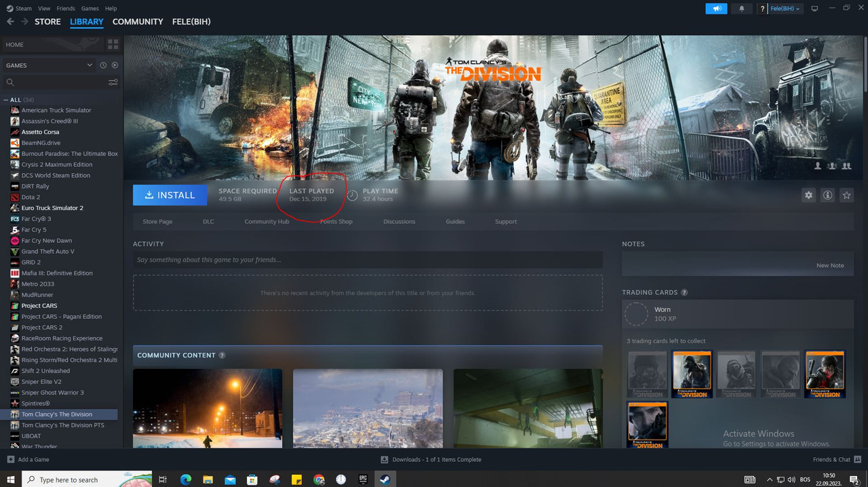Open Friends & Chat
The height and width of the screenshot is (487, 868).
(836, 459)
